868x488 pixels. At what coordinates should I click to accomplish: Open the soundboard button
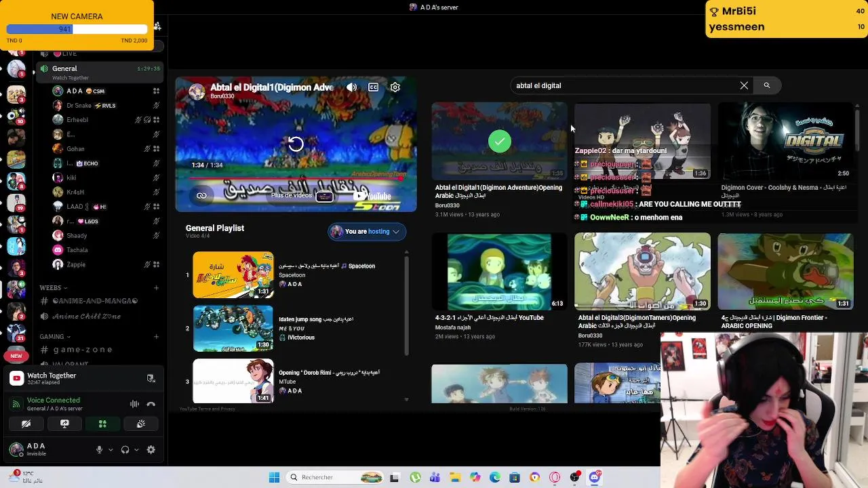tap(141, 424)
